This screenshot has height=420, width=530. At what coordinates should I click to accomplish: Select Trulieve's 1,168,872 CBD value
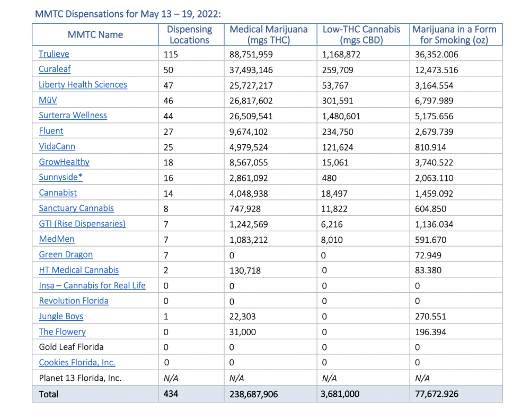point(341,55)
